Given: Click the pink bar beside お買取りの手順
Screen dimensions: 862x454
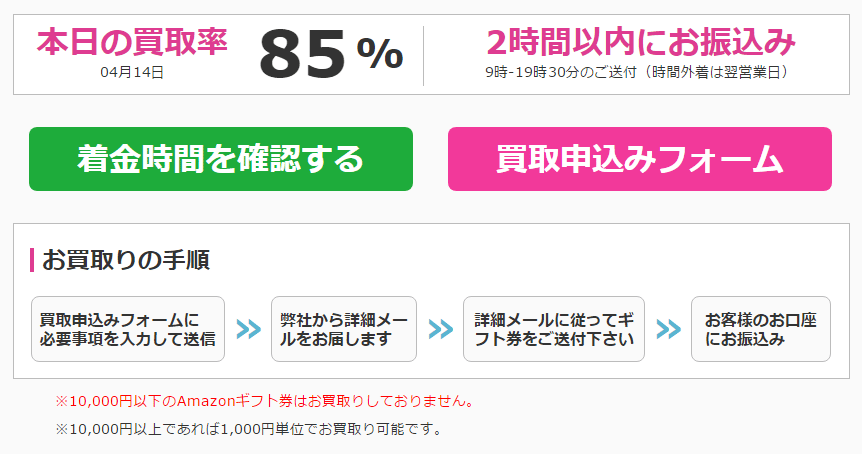Looking at the screenshot, I should 32,260.
